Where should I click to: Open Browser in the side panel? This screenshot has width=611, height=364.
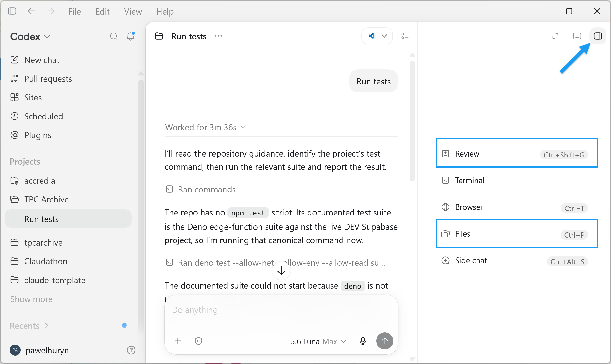[517, 207]
